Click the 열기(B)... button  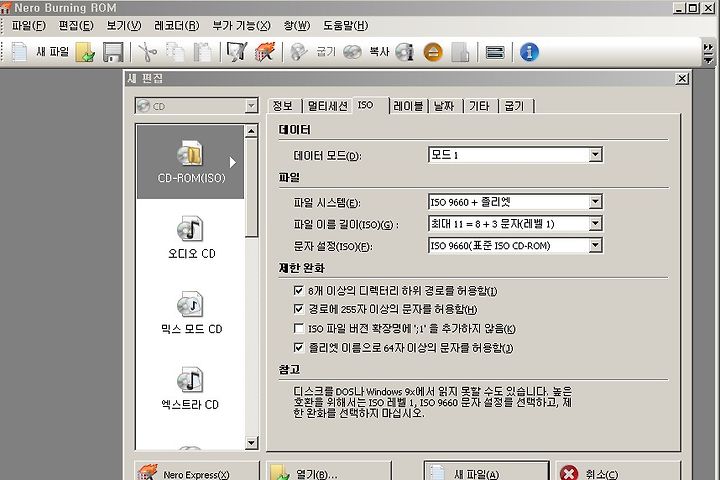329,471
